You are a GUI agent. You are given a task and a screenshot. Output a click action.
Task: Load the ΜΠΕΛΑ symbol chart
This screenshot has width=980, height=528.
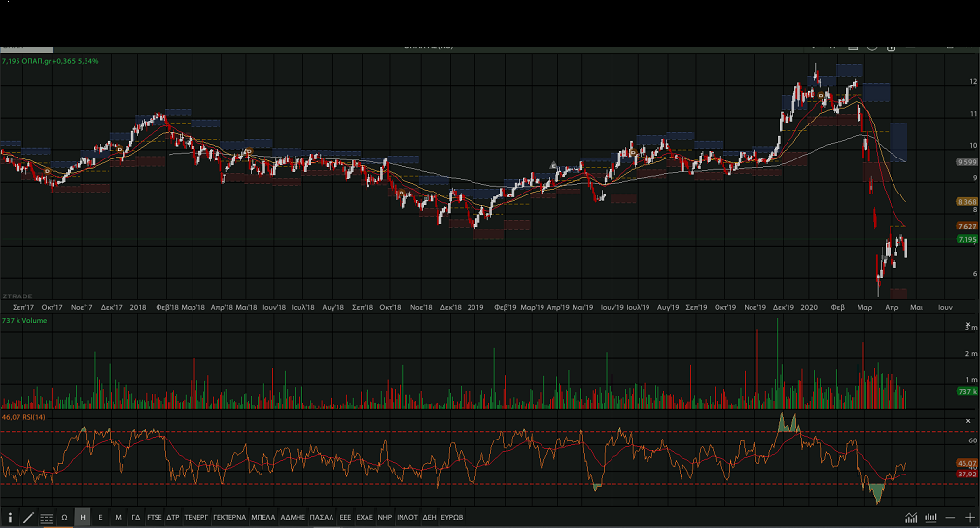(x=262, y=517)
